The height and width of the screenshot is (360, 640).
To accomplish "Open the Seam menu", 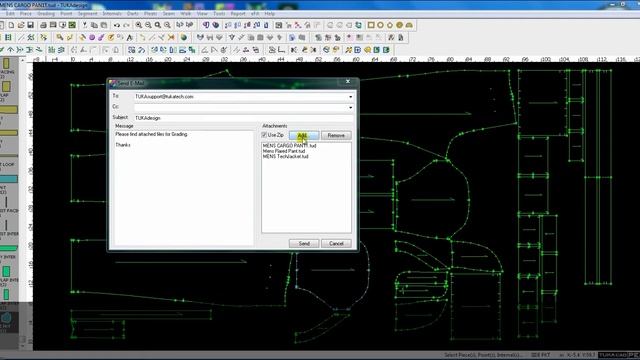I will [x=169, y=13].
